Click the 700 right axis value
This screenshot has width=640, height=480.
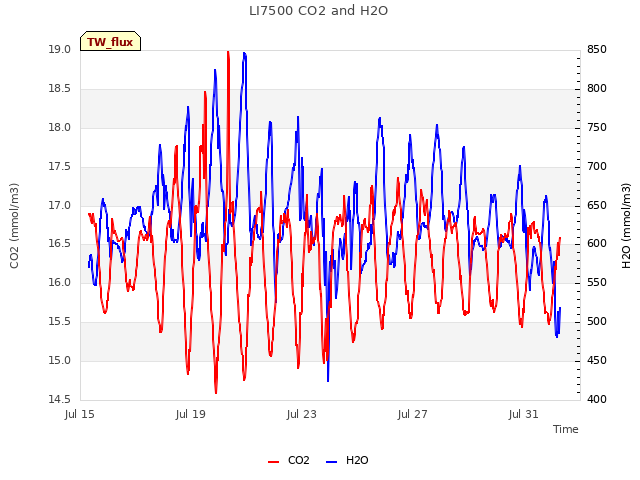(x=597, y=167)
